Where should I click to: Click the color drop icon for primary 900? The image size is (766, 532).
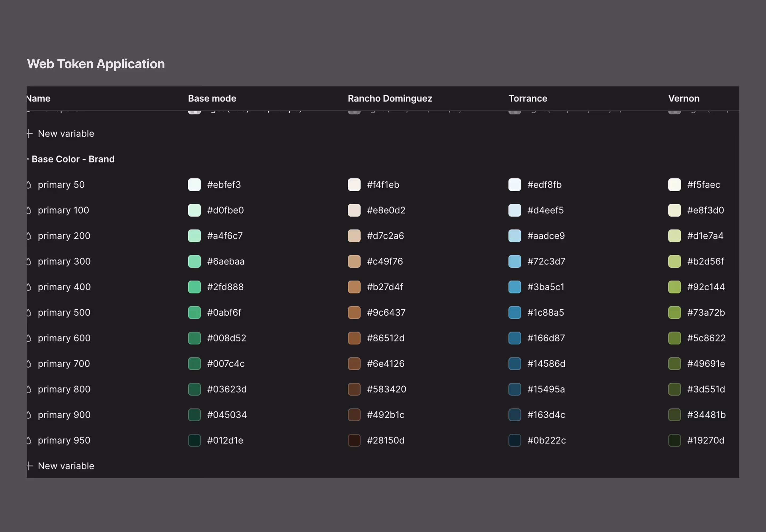tap(29, 415)
